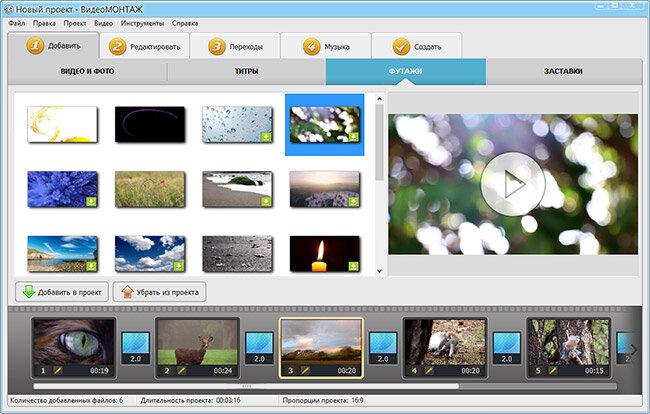Select the highlighted bokeh leaves footage
The width and height of the screenshot is (650, 414).
325,124
